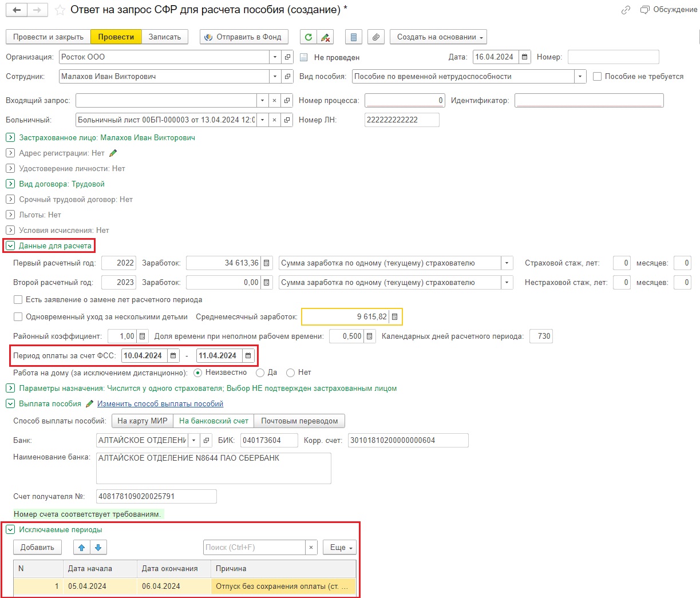700x598 pixels.
Task: Open Сотрудник dropdown list
Action: (275, 77)
